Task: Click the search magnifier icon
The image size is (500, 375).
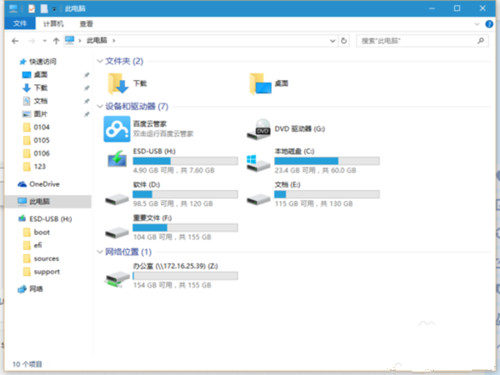Action: point(481,41)
